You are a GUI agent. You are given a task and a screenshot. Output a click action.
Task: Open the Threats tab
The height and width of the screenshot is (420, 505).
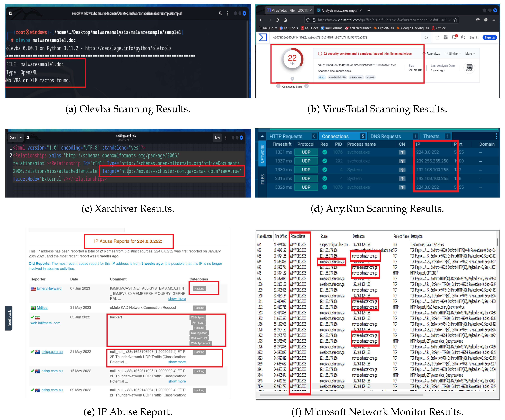point(436,136)
